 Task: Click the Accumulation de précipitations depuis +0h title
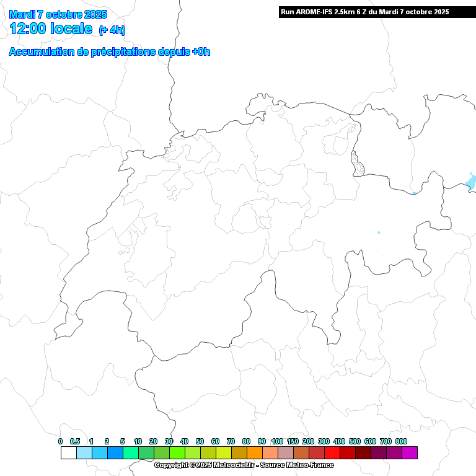pos(109,52)
